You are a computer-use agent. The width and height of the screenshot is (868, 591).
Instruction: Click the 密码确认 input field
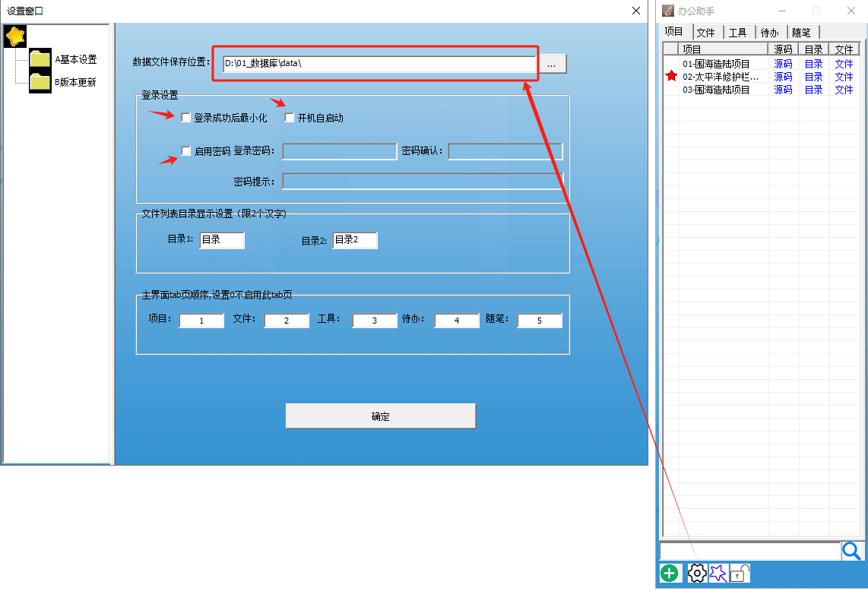[505, 151]
